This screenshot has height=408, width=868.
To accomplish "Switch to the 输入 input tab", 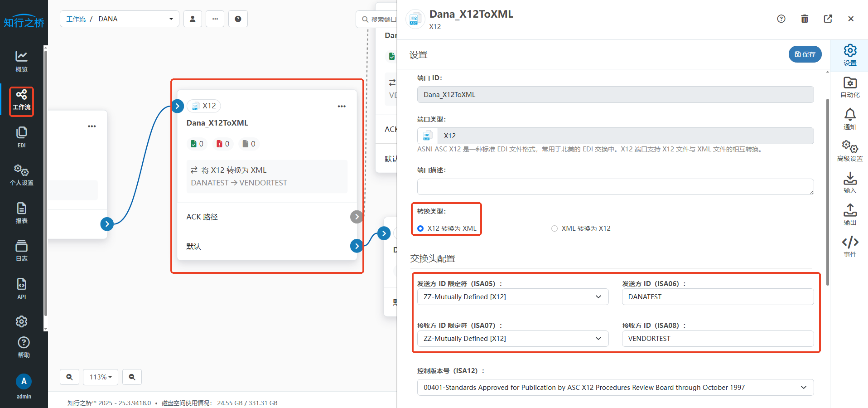I will coord(850,183).
